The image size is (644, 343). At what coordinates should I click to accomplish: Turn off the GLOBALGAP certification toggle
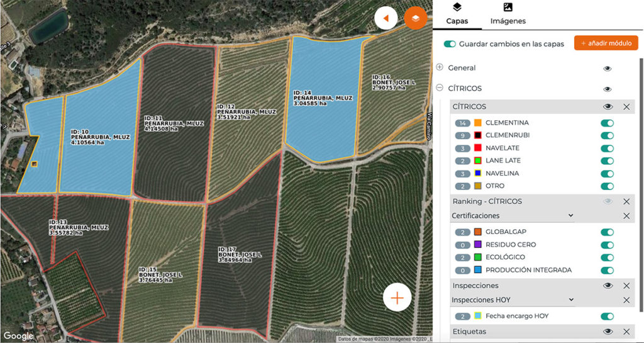pyautogui.click(x=607, y=232)
